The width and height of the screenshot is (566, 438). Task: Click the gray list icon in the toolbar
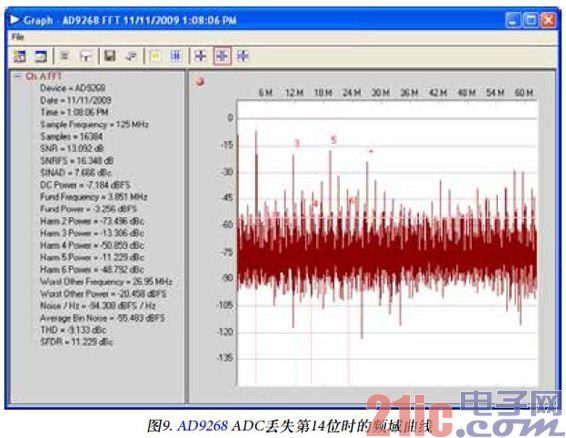pyautogui.click(x=65, y=56)
